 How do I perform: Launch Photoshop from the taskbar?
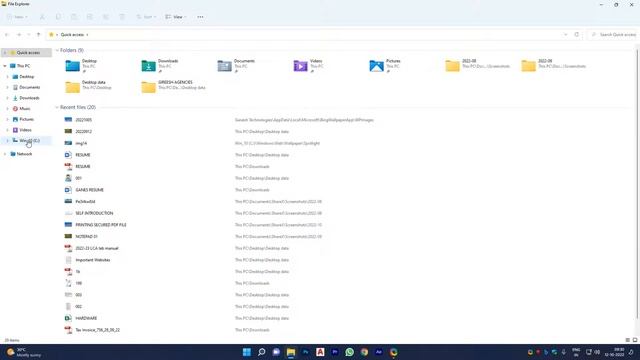pos(305,352)
